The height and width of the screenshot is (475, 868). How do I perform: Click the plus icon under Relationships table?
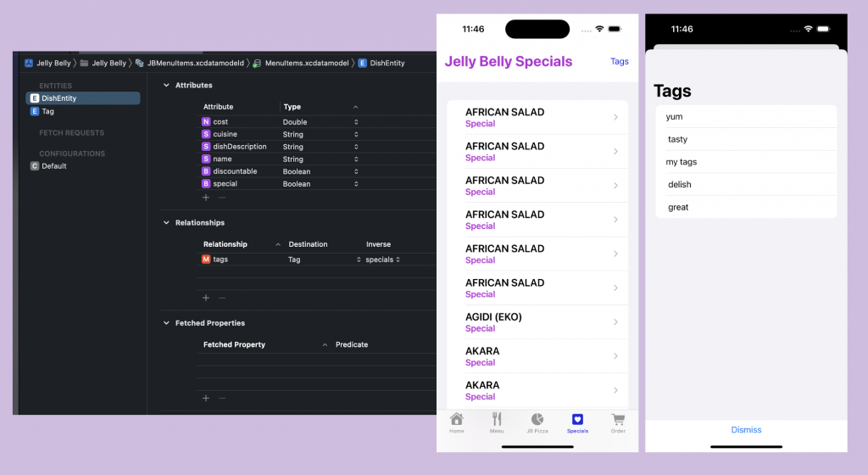click(205, 298)
